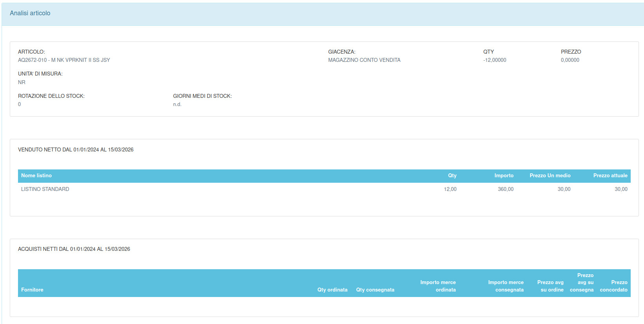Click the Qty consegnata column header
This screenshot has width=644, height=324.
click(x=375, y=290)
